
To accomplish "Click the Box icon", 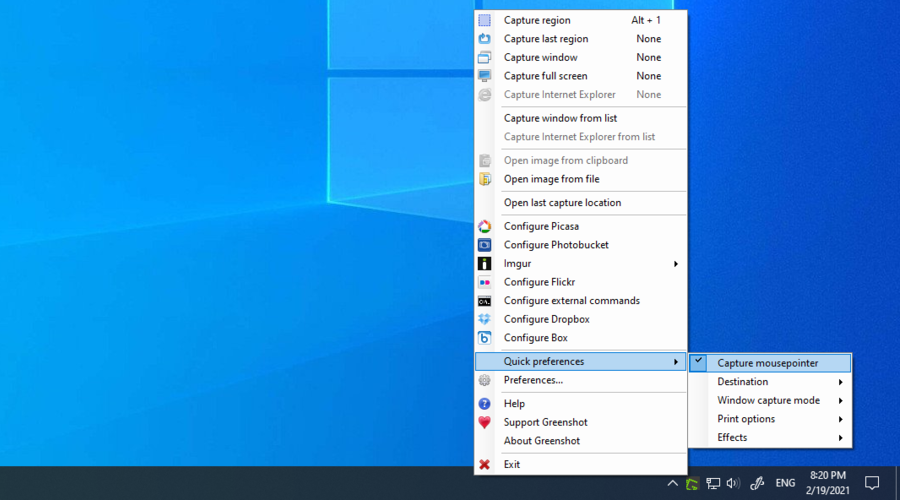I will pyautogui.click(x=484, y=338).
